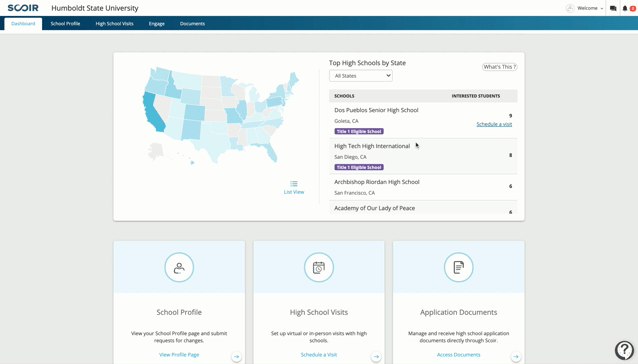This screenshot has height=364, width=638.
Task: Expand the Welcome user menu
Action: [590, 8]
